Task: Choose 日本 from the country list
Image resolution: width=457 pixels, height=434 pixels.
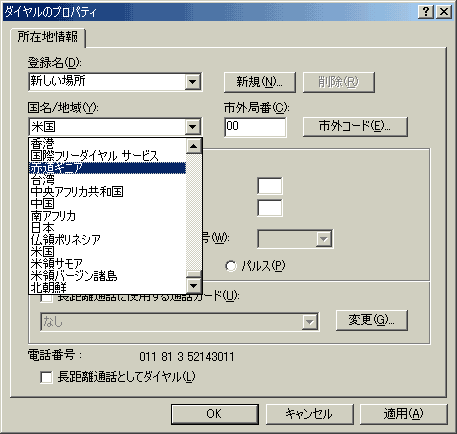Action: click(x=107, y=228)
